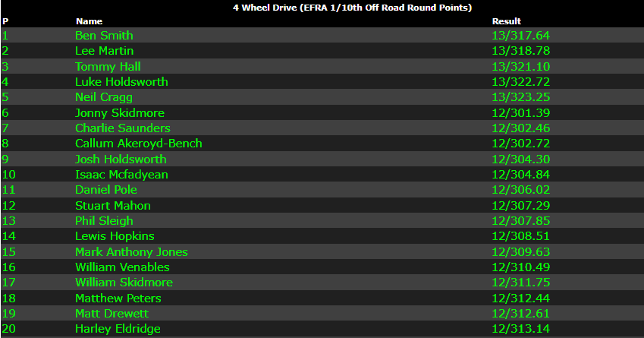Select Isaac Mcfadyean's name
Viewport: 644px width, 338px height.
pyautogui.click(x=121, y=175)
